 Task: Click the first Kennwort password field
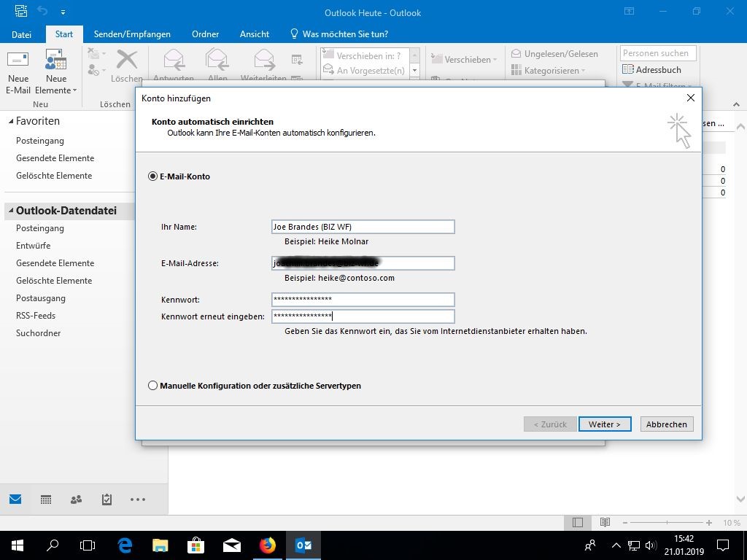pyautogui.click(x=363, y=299)
